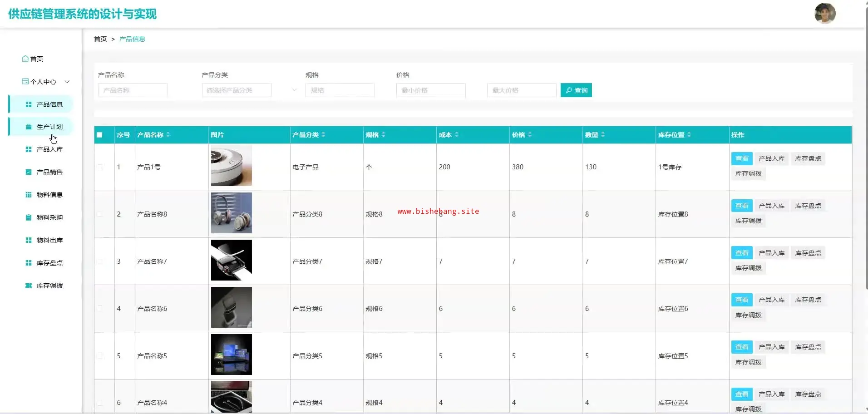This screenshot has height=414, width=868.
Task: Click 查看 button for 产品名称8 row
Action: 741,206
